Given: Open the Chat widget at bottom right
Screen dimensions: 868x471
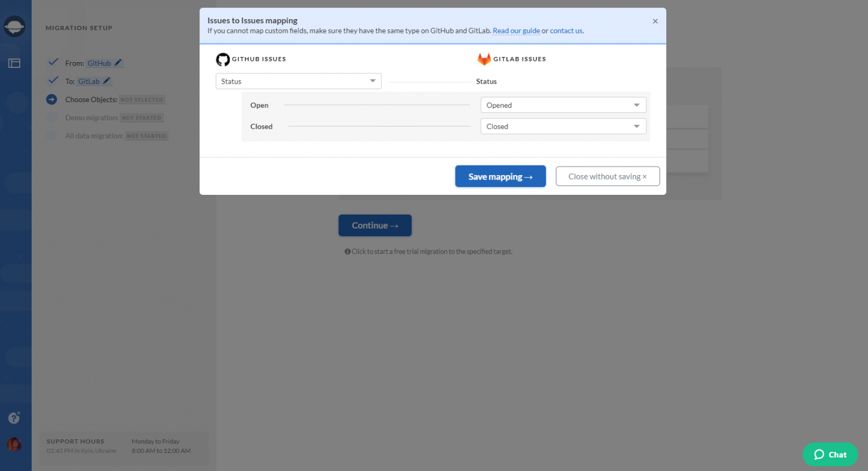Looking at the screenshot, I should (830, 455).
